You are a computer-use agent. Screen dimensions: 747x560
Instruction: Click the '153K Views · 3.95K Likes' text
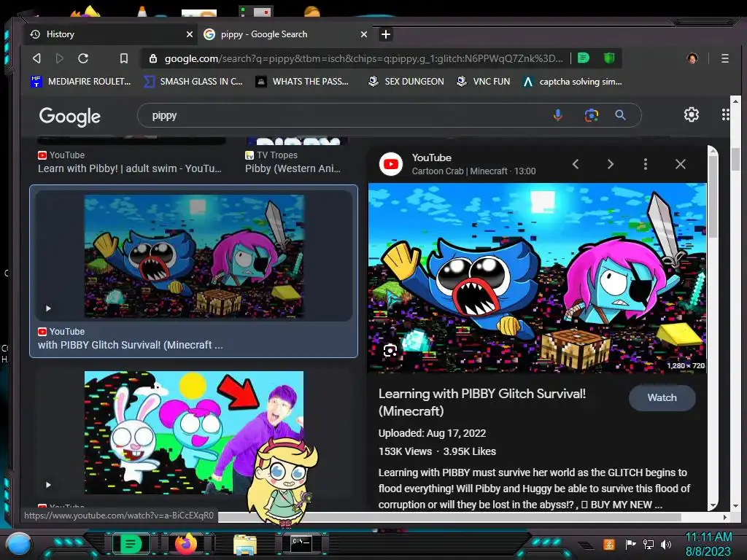pos(437,451)
